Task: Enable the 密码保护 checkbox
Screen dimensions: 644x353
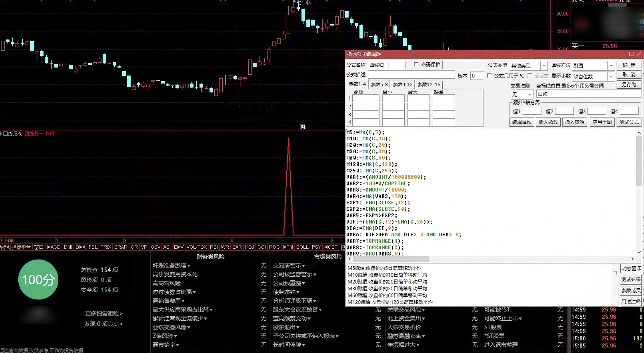Action: click(416, 65)
